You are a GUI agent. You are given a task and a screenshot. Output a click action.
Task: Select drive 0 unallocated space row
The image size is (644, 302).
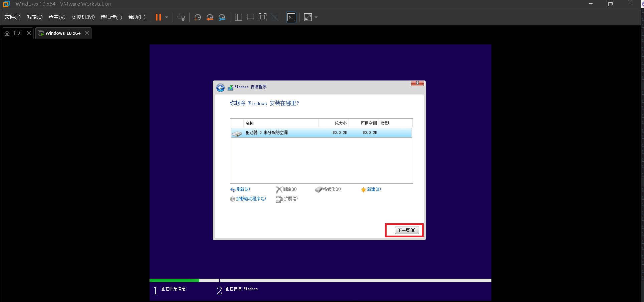coord(321,132)
